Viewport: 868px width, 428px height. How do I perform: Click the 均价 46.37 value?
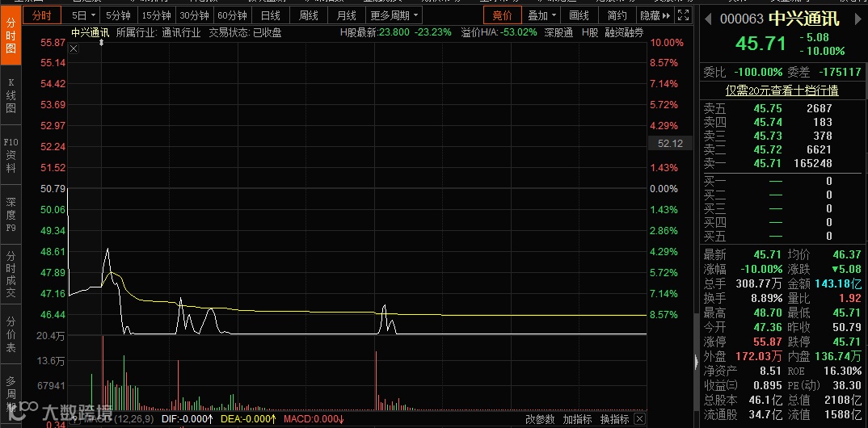click(x=848, y=255)
